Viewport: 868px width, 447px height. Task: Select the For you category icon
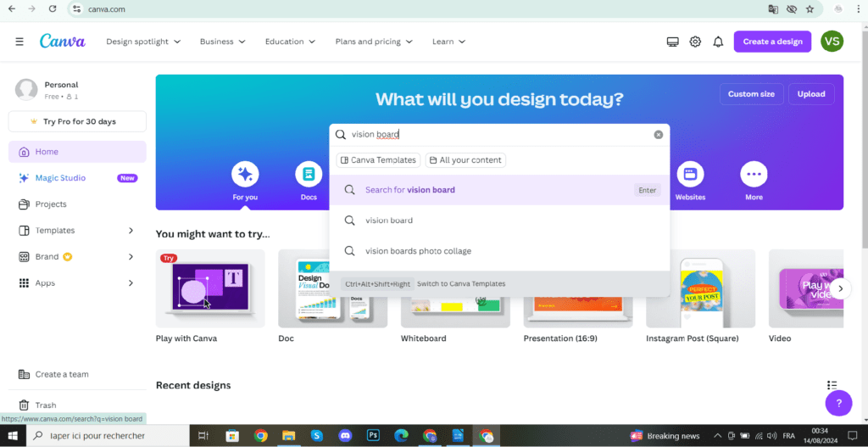(245, 175)
